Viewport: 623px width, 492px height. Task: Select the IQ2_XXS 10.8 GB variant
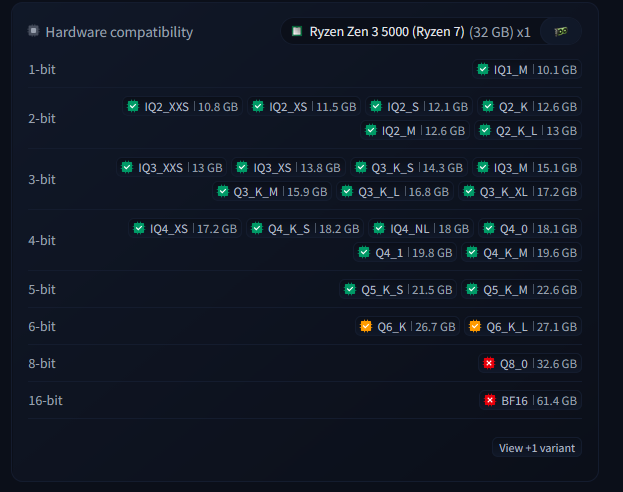[x=182, y=107]
